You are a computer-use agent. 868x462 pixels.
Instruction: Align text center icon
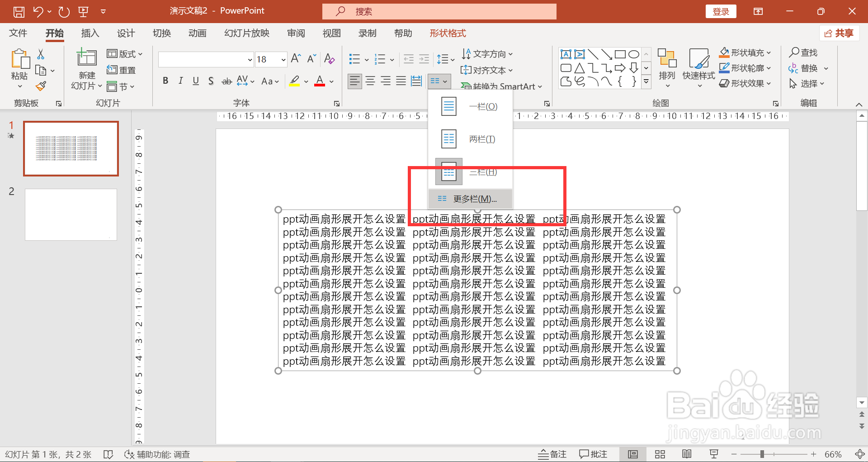[x=370, y=81]
